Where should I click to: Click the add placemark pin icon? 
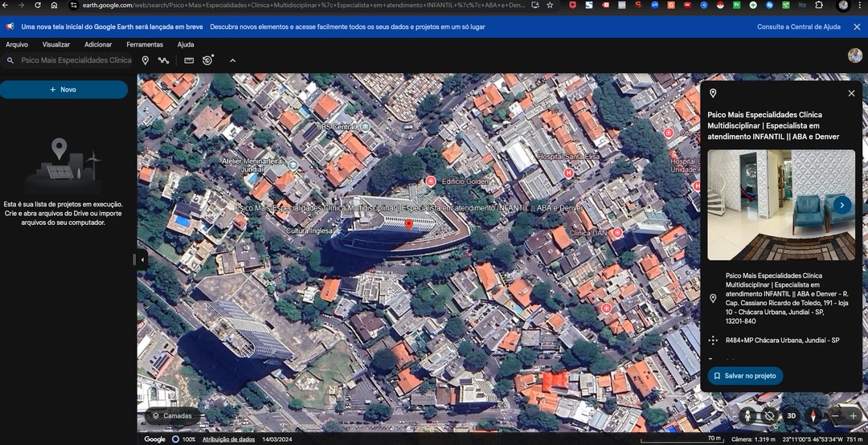145,60
